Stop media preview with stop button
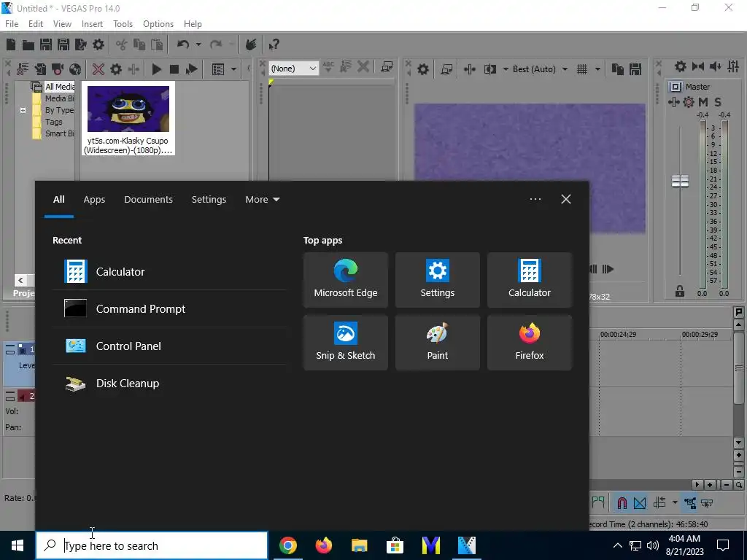Viewport: 747px width, 560px height. [x=174, y=69]
